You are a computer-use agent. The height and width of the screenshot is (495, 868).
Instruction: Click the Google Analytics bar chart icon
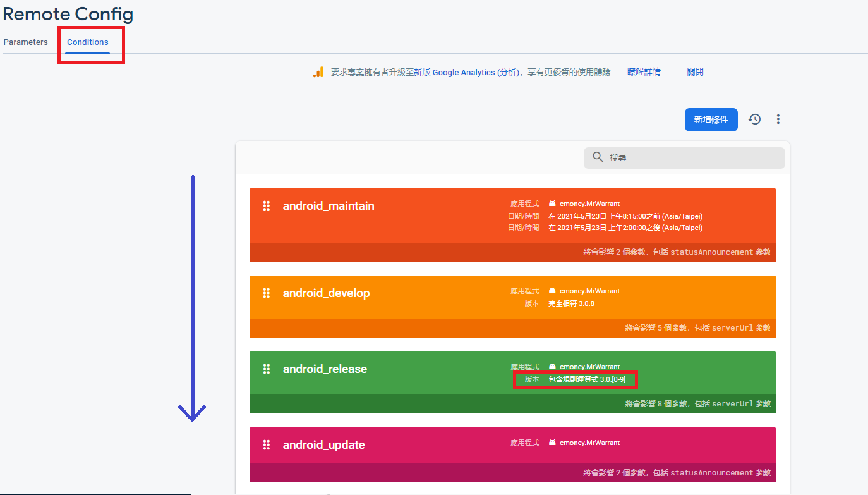tap(318, 73)
